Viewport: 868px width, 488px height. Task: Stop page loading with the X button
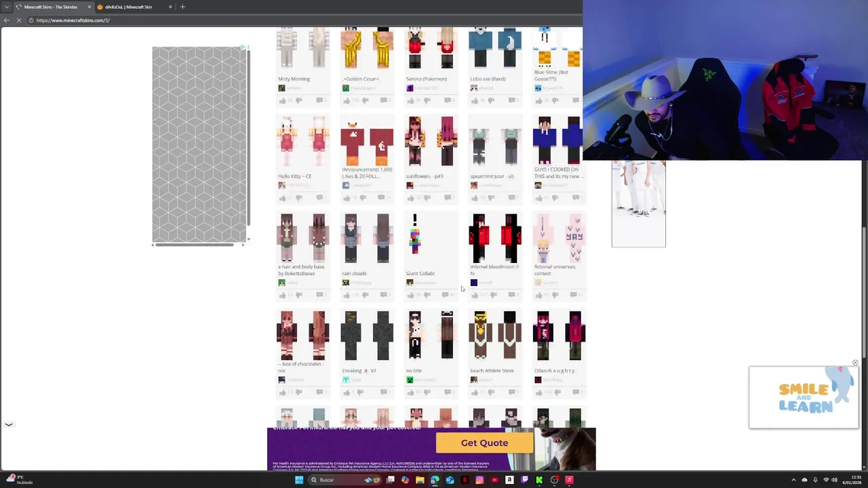click(19, 20)
